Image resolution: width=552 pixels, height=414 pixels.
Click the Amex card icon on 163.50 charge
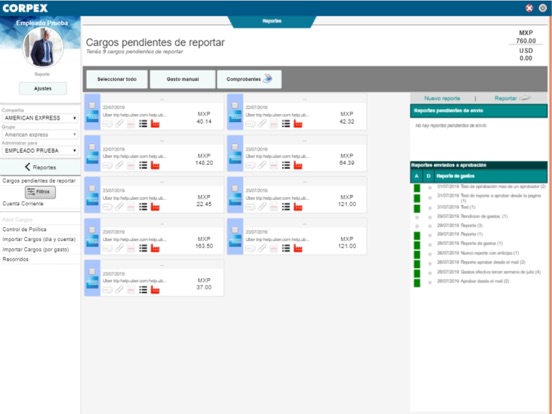pyautogui.click(x=93, y=241)
